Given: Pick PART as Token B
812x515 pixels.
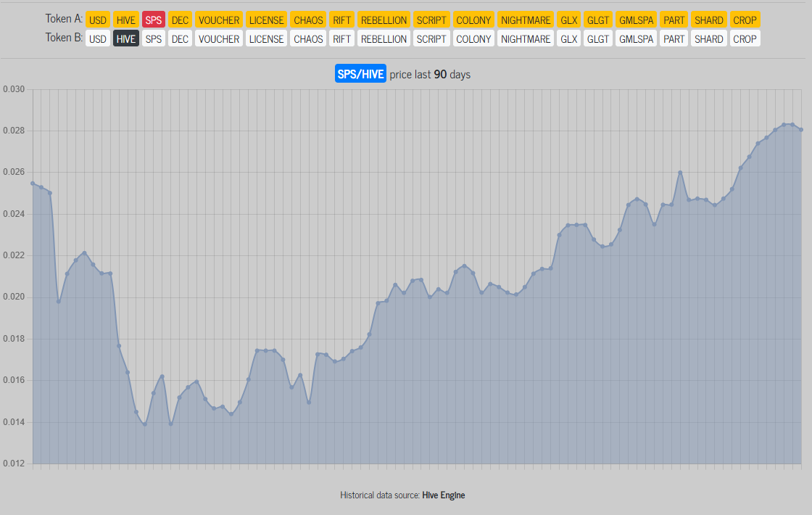Looking at the screenshot, I should coord(674,38).
